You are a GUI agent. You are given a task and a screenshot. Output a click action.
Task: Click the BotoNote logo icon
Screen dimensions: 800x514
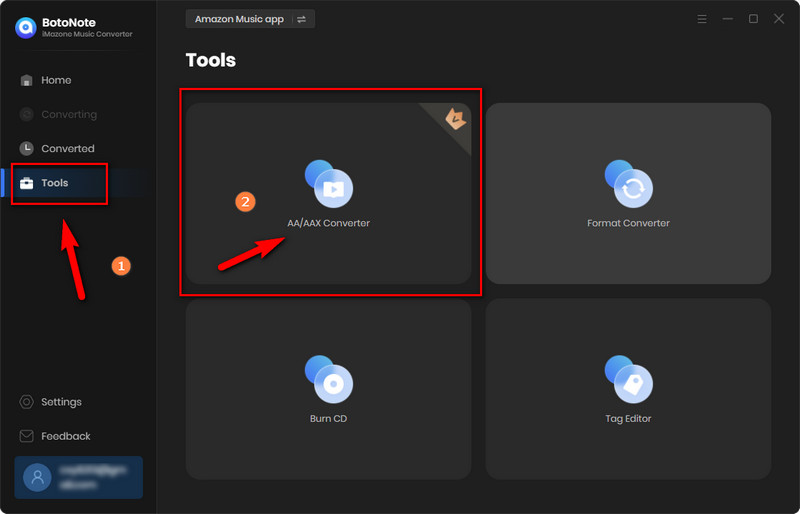coord(26,28)
